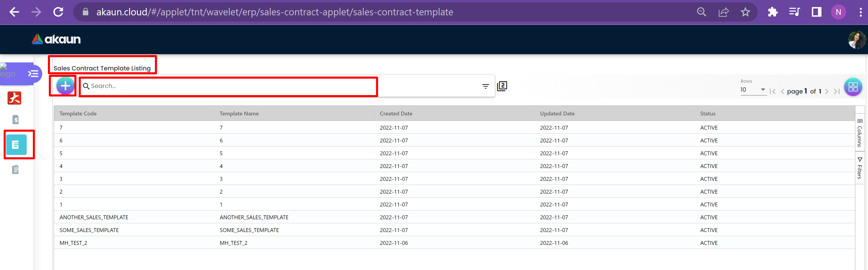Viewport: 868px width, 270px height.
Task: Open the ANOTHER_SALES_TEMPLATE row
Action: (x=94, y=217)
